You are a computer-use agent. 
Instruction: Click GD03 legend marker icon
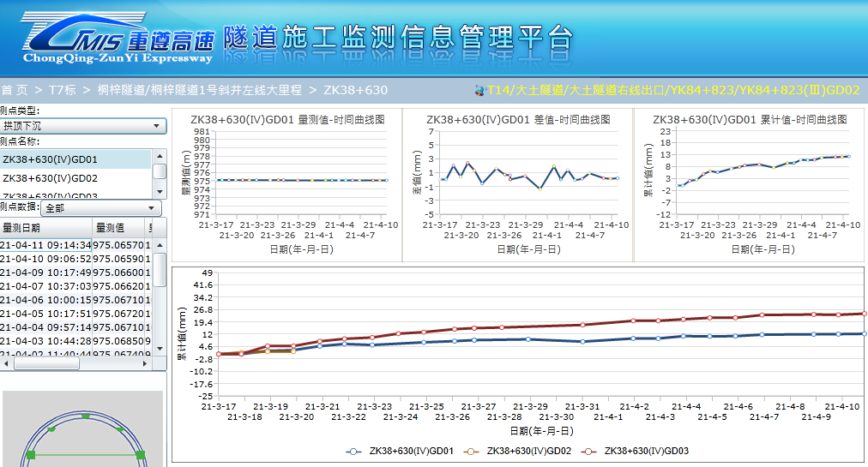point(589,451)
